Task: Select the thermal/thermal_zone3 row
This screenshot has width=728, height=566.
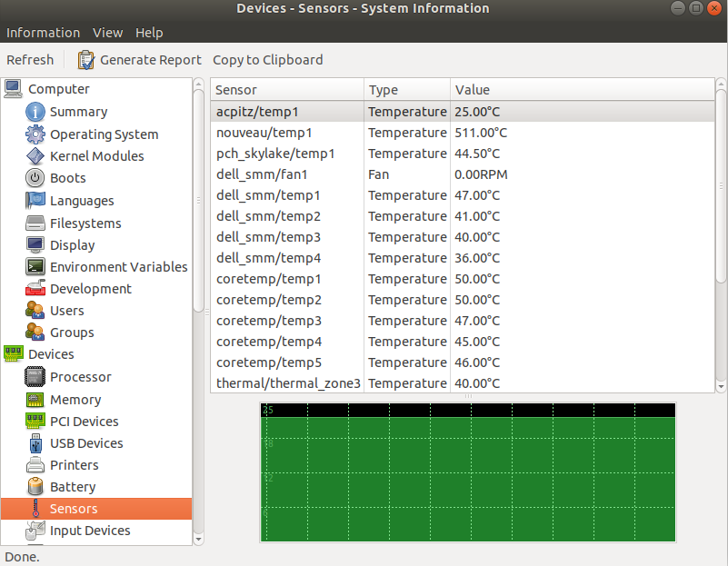Action: [x=463, y=383]
